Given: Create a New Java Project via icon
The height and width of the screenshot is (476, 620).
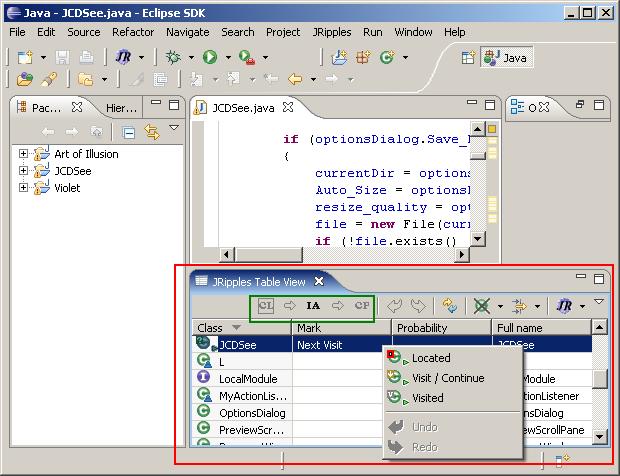Looking at the screenshot, I should [339, 58].
